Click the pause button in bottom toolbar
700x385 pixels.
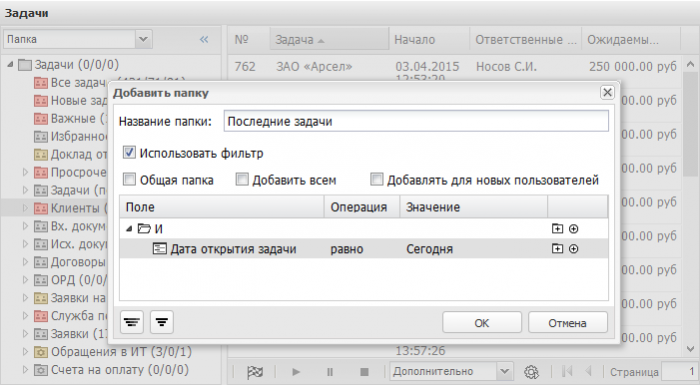pyautogui.click(x=330, y=372)
